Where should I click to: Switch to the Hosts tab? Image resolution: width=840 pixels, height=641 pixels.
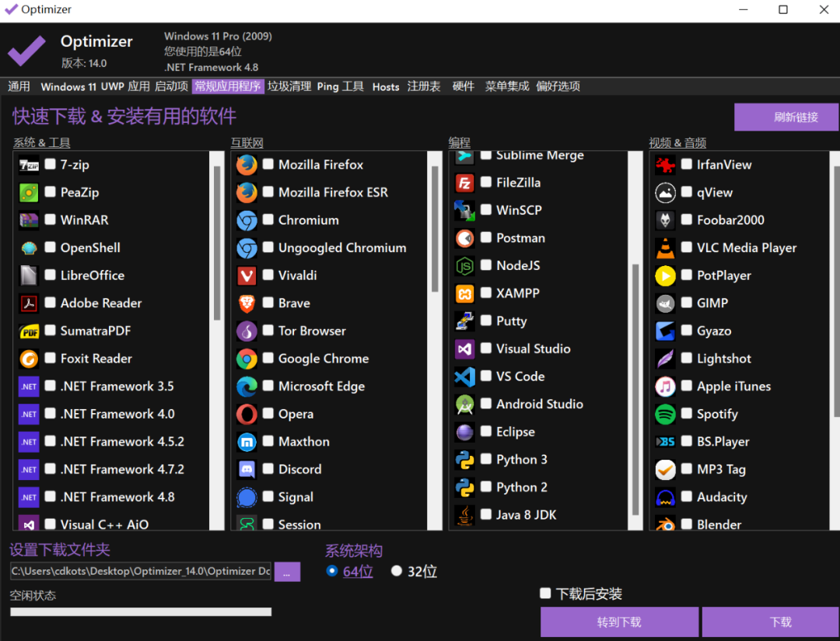pos(386,86)
